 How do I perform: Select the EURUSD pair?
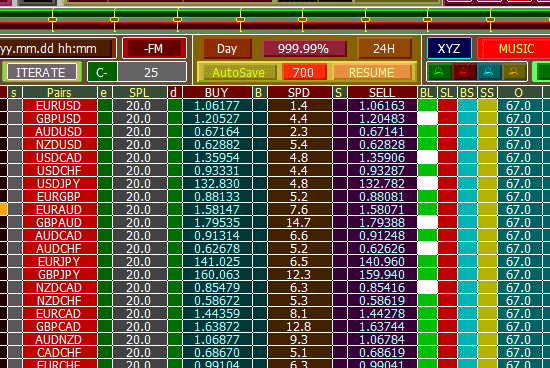pos(60,105)
